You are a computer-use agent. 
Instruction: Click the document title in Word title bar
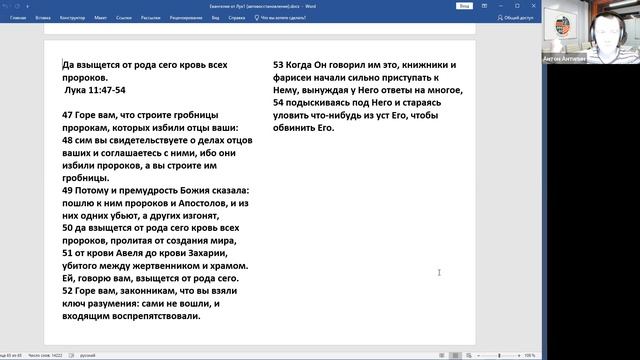(x=262, y=6)
